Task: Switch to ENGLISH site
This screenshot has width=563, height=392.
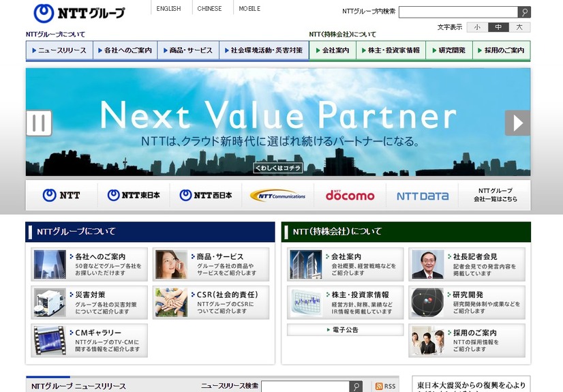Action: coord(169,9)
